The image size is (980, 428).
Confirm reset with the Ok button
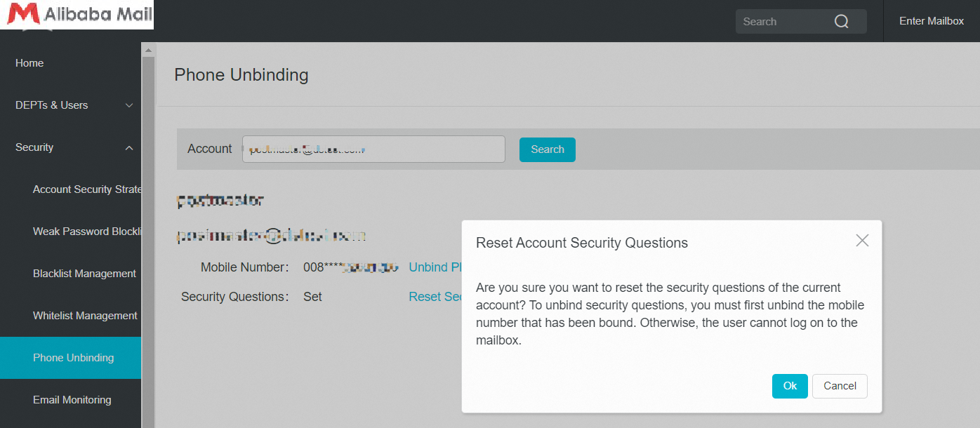pyautogui.click(x=790, y=386)
